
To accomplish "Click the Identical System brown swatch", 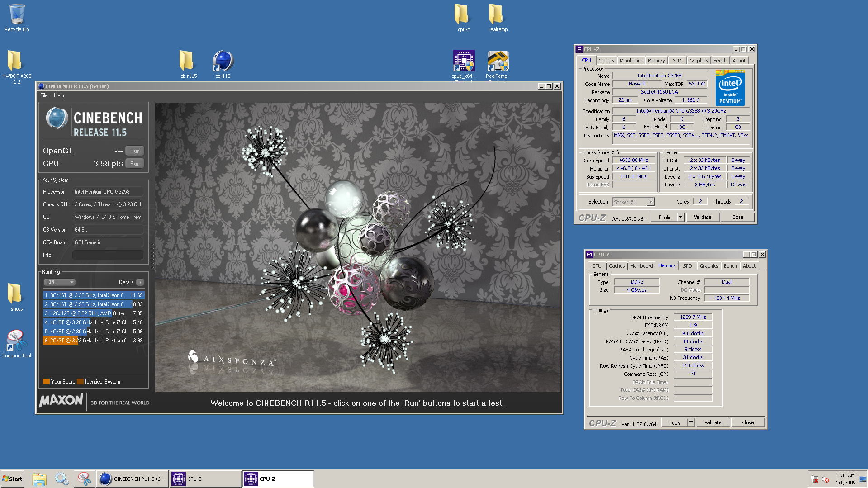I will (80, 382).
